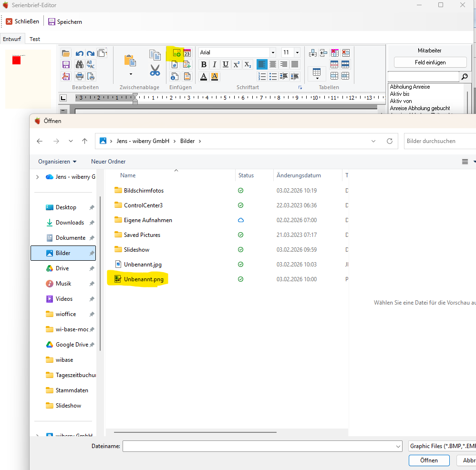
Task: Click the Feld einfügen button
Action: pos(430,62)
